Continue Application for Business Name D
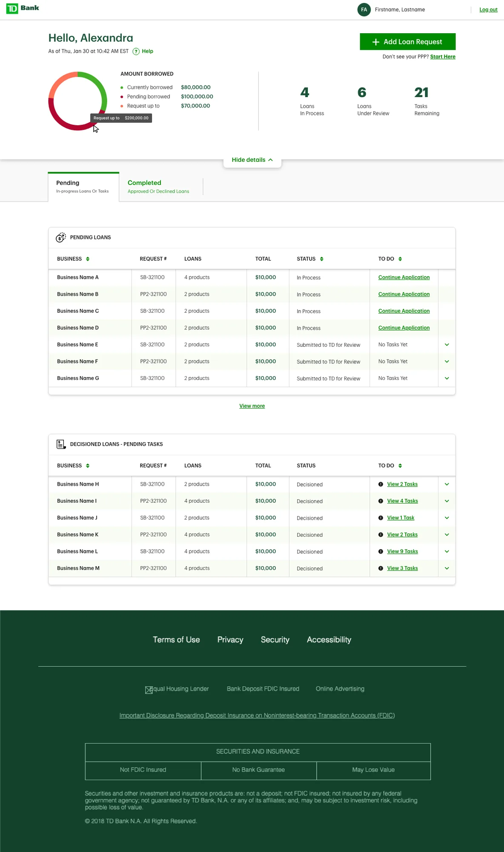Viewport: 504px width, 852px height. tap(404, 328)
